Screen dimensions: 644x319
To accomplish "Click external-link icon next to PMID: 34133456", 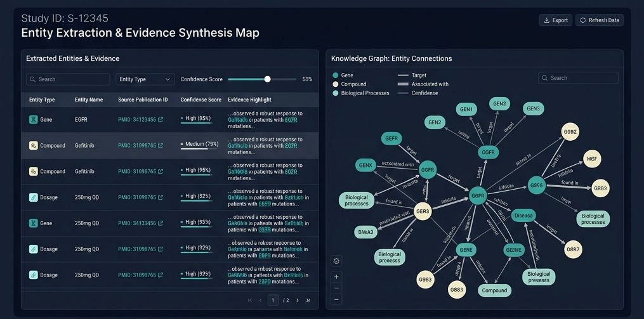I will [161, 223].
